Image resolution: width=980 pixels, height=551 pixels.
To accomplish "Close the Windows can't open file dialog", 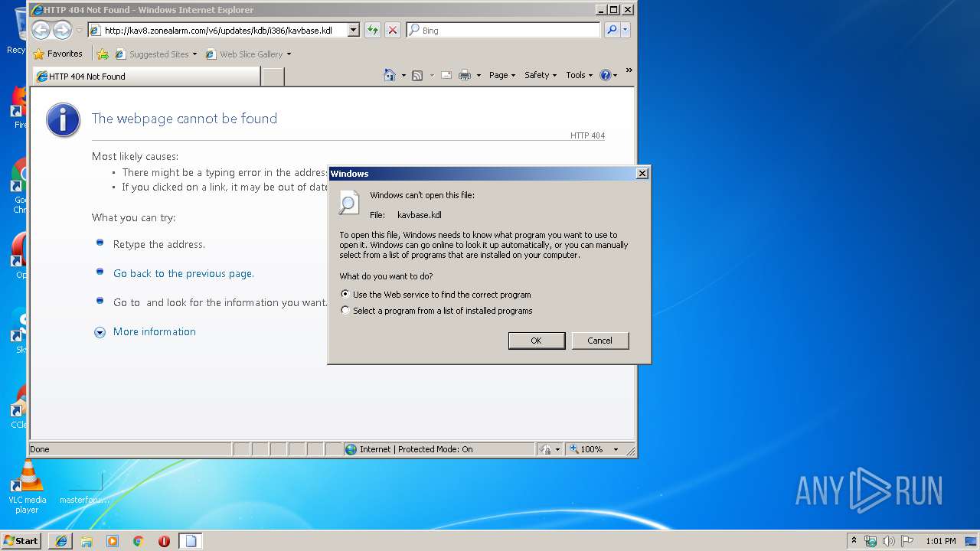I will coord(642,174).
